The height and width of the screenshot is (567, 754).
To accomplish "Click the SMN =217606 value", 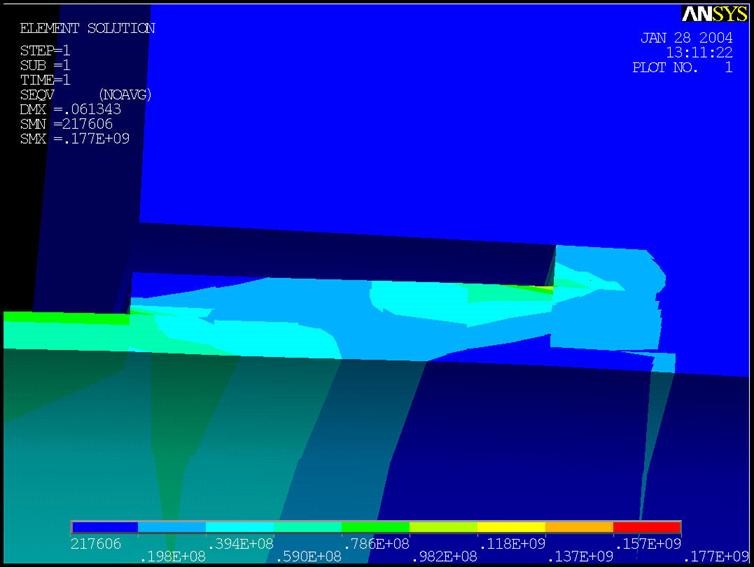I will [66, 124].
